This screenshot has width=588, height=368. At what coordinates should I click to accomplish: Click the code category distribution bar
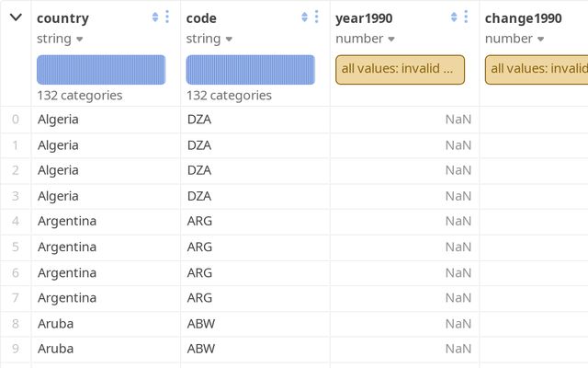(250, 70)
